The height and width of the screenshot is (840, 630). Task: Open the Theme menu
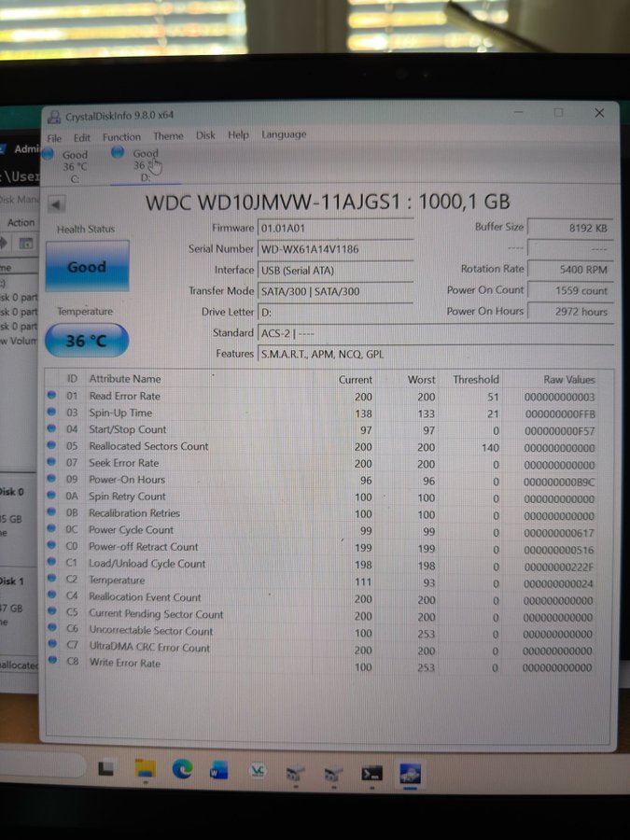click(168, 136)
